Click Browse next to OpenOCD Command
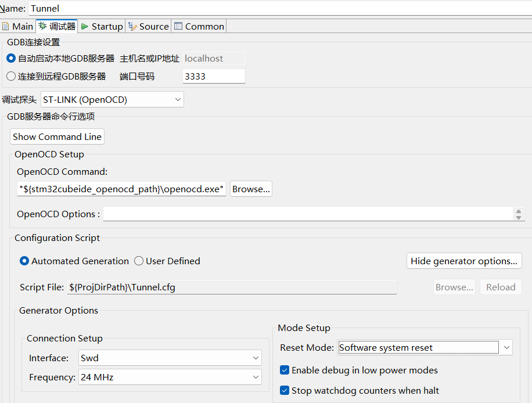532x403 pixels. click(x=251, y=189)
